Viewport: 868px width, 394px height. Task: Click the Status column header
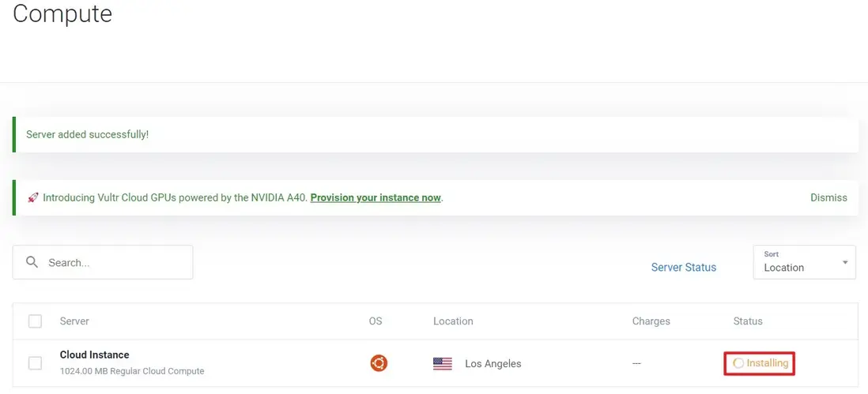[748, 321]
